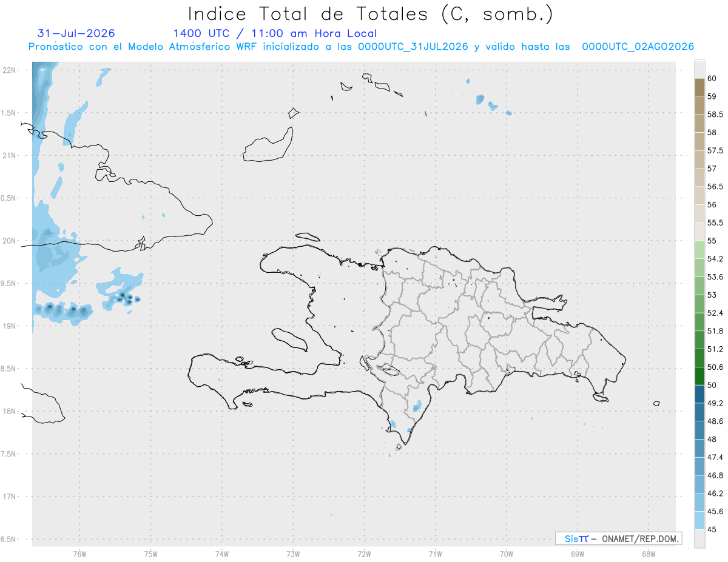
Task: Click the lightest blue swatch between 45 and 45.6
Action: (699, 520)
